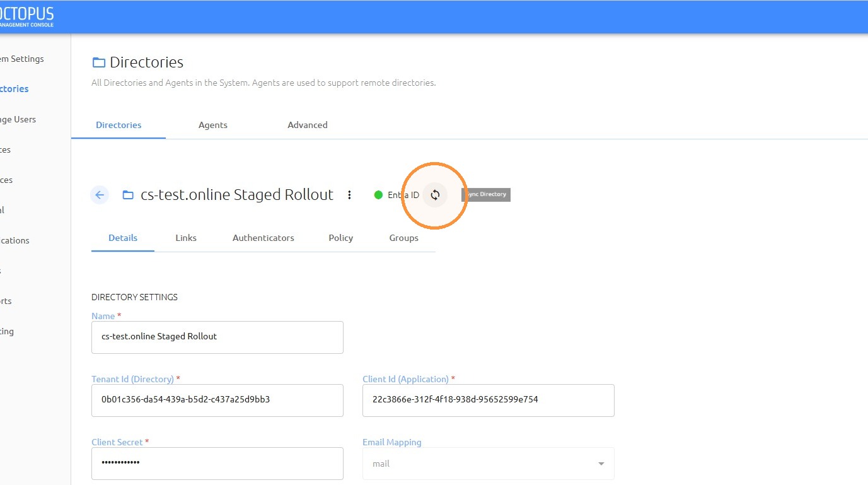Expand the Email Mapping dropdown arrow
This screenshot has width=868, height=485.
[x=601, y=464]
